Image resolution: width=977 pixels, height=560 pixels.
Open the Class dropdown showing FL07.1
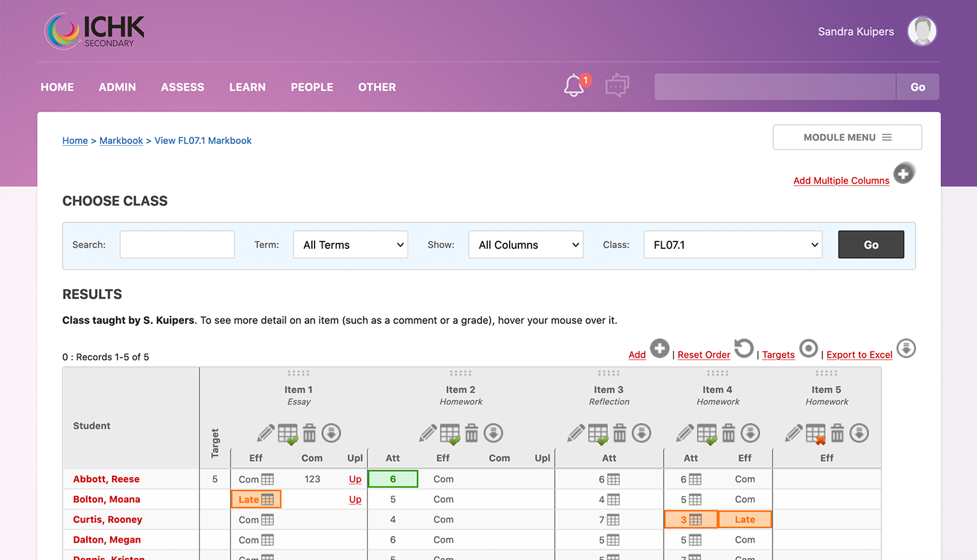(x=733, y=245)
